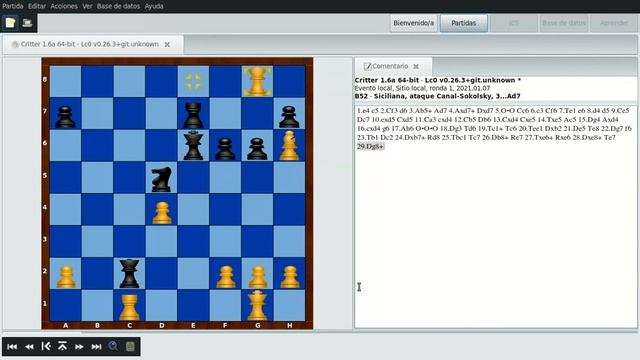Go back to the main line
The image size is (640, 360).
pos(46,347)
